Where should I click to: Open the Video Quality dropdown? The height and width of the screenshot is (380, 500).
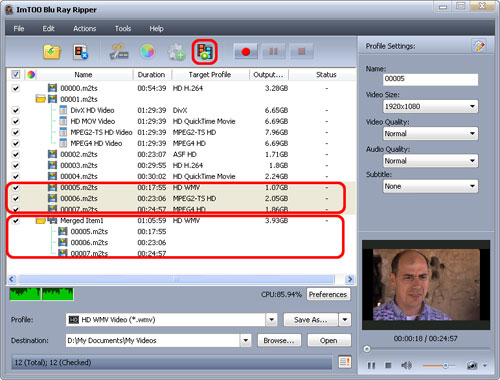coord(430,134)
